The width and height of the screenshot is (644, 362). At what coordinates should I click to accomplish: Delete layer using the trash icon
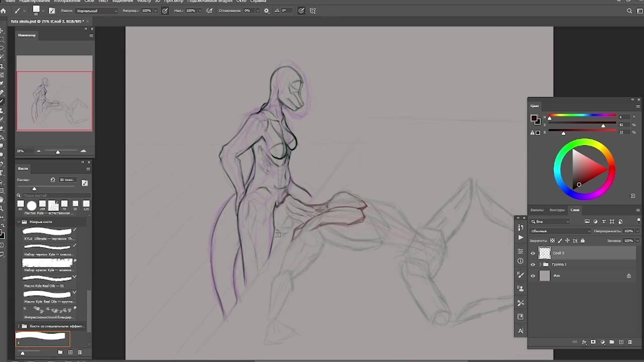(630, 342)
